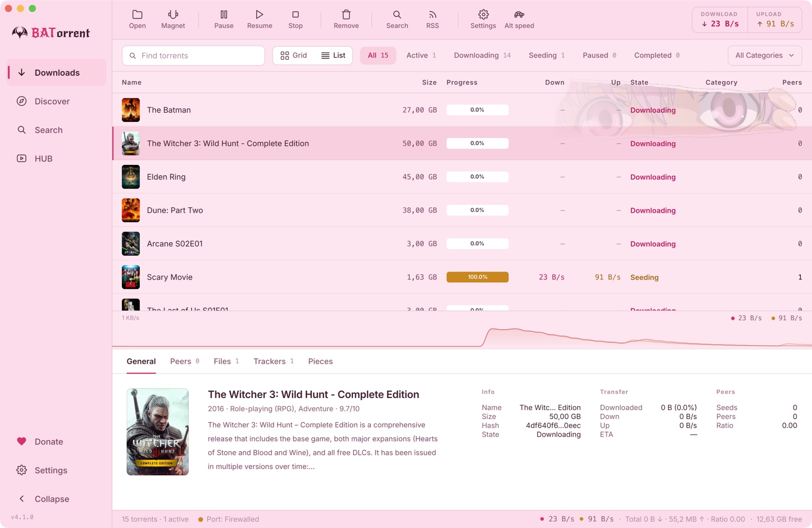
Task: Open a torrent file with Open icon
Action: (137, 19)
